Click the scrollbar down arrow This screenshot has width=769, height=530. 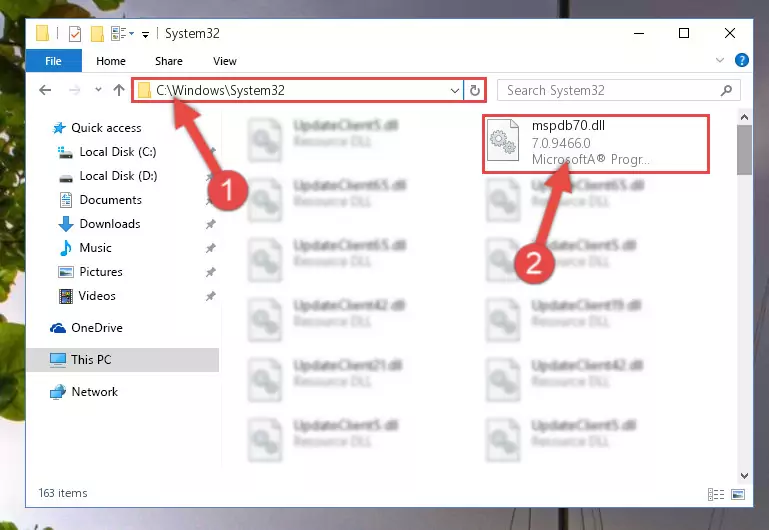[744, 476]
